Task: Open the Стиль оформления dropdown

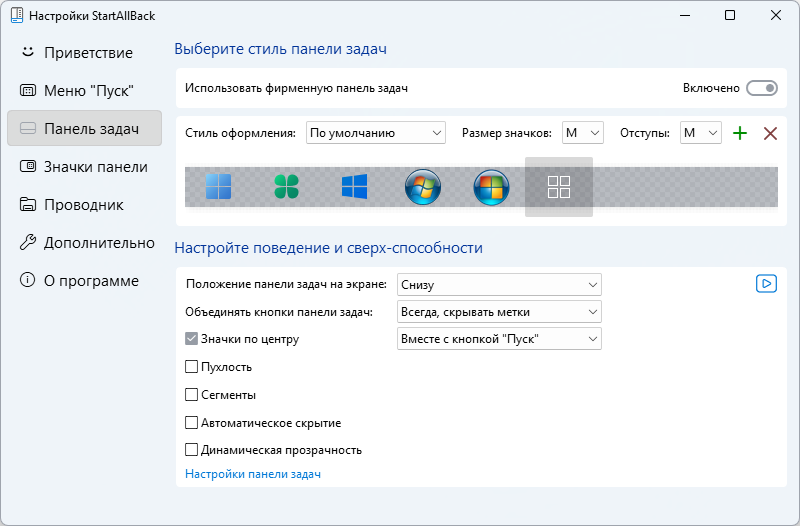Action: coord(376,133)
